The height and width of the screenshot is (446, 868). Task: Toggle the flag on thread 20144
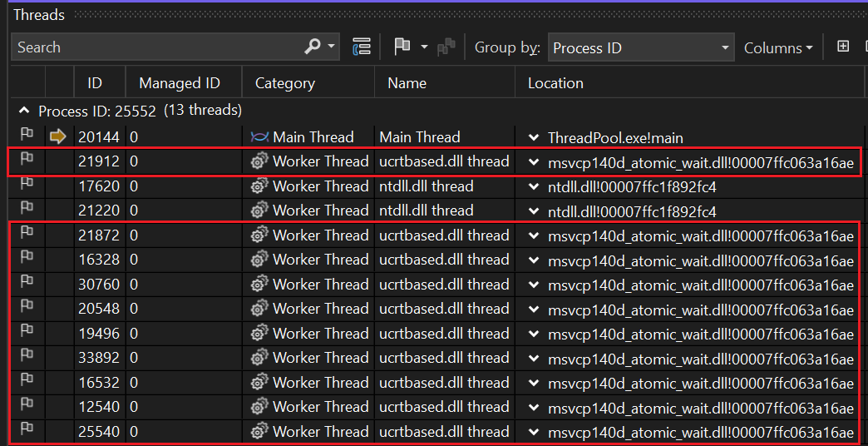point(27,137)
